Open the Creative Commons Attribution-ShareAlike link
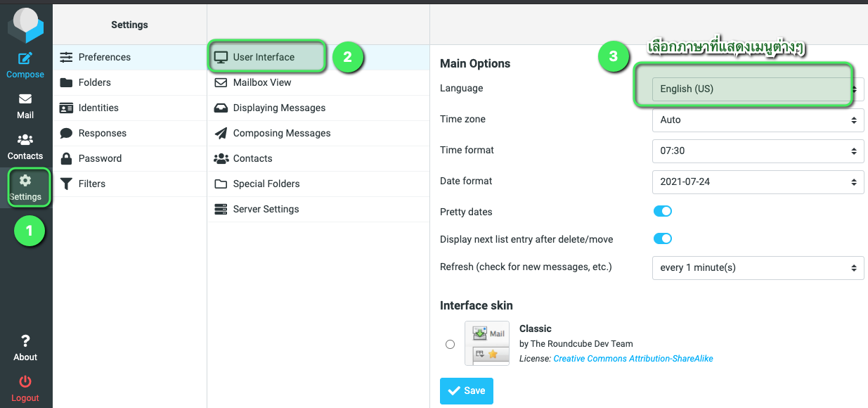 click(633, 359)
